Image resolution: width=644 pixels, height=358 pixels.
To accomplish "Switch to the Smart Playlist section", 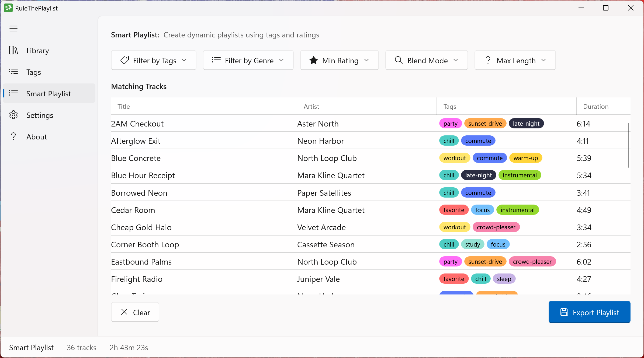I will [49, 93].
